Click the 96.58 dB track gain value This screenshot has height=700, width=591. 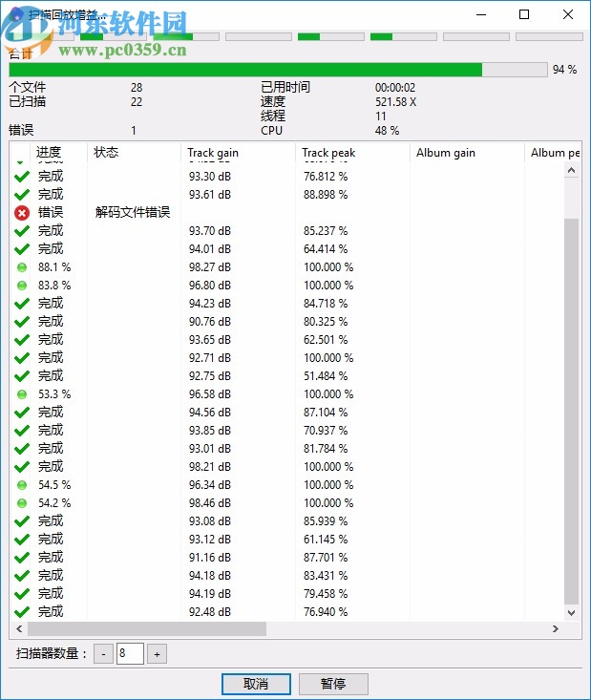(x=210, y=394)
